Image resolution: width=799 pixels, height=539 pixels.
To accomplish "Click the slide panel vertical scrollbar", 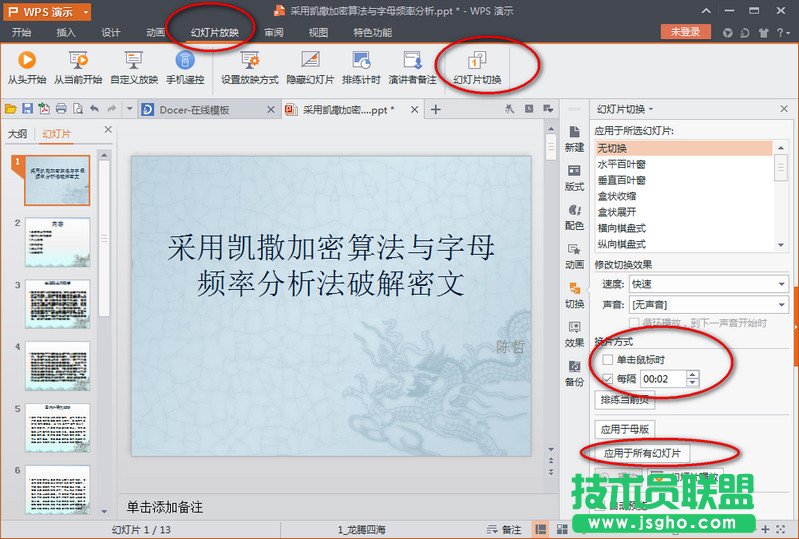I will tap(104, 238).
